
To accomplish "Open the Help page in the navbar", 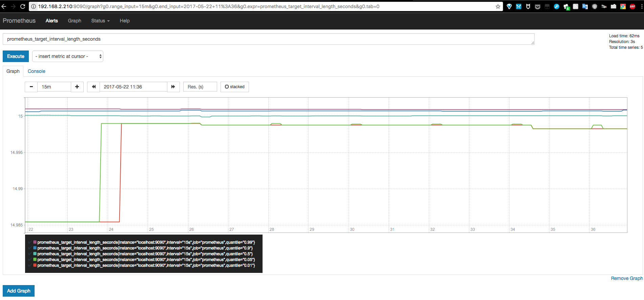I will [125, 21].
